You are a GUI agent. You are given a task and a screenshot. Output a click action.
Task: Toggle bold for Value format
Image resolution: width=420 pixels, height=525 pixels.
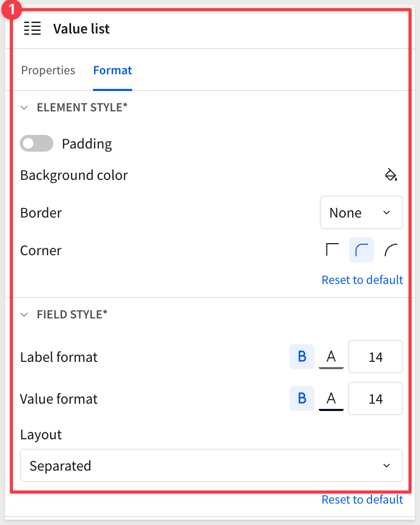point(302,399)
